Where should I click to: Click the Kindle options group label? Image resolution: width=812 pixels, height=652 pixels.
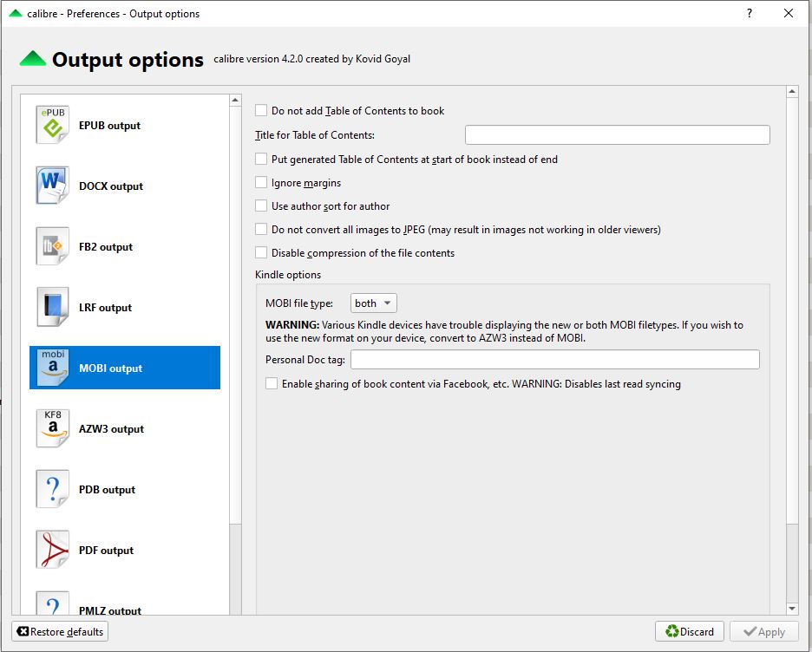point(288,275)
